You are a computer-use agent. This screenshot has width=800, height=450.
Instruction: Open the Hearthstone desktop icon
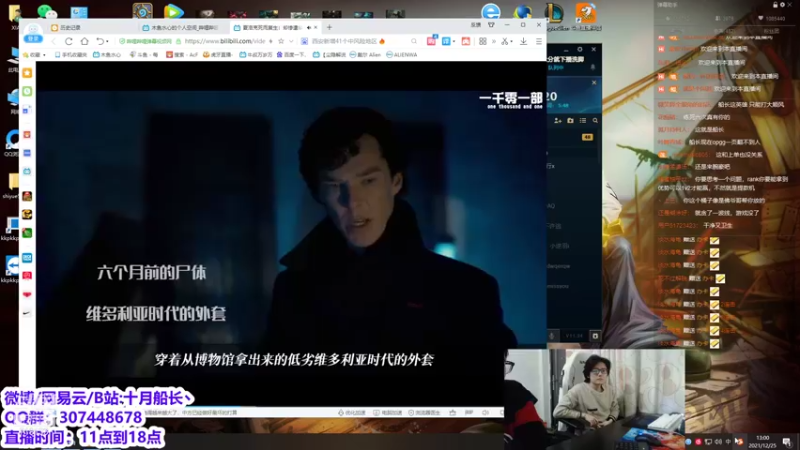(142, 11)
